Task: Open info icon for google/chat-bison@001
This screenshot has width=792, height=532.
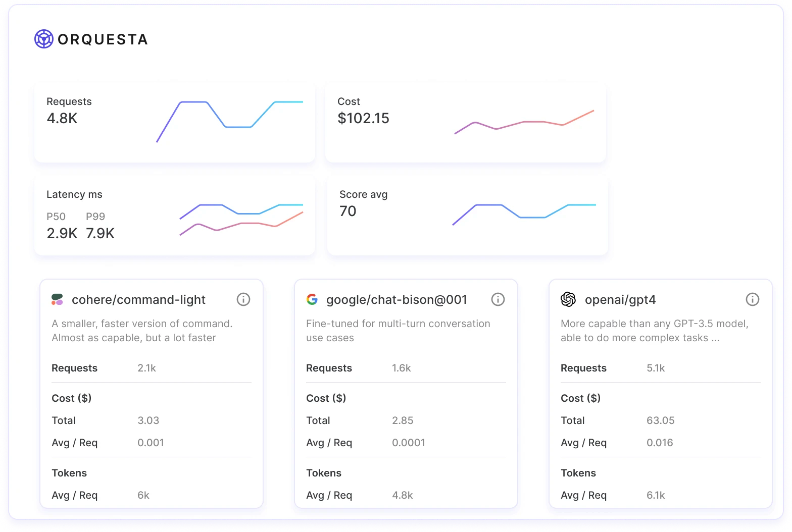Action: click(498, 299)
